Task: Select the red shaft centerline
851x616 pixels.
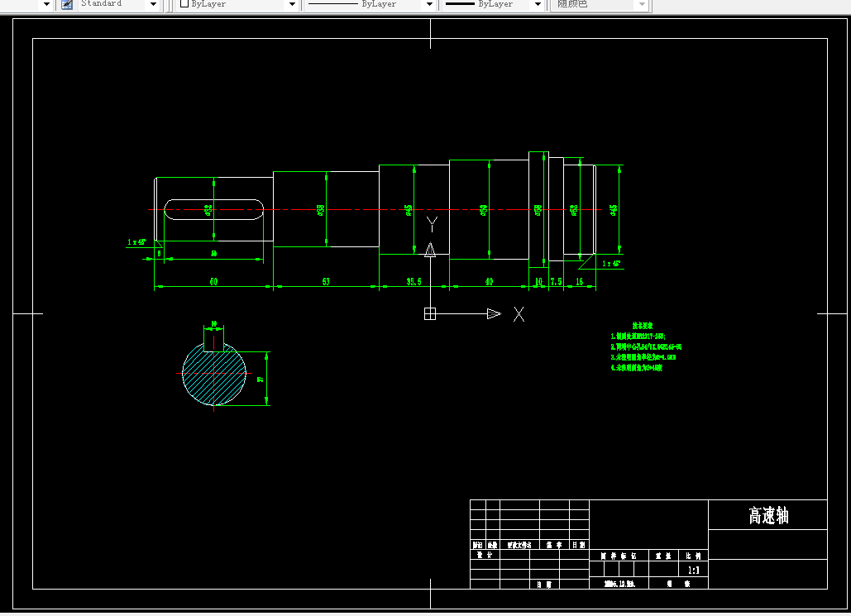Action: (375, 209)
